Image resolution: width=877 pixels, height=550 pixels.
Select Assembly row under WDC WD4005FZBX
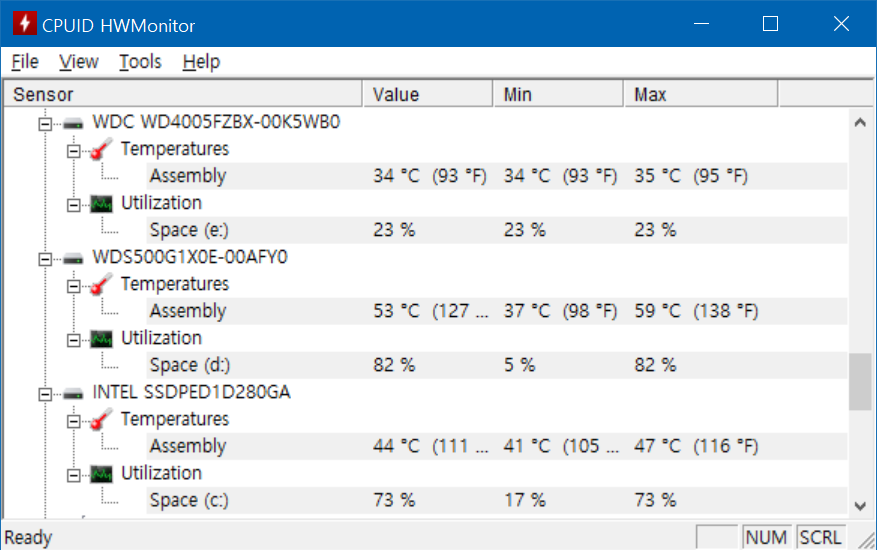[x=497, y=176]
